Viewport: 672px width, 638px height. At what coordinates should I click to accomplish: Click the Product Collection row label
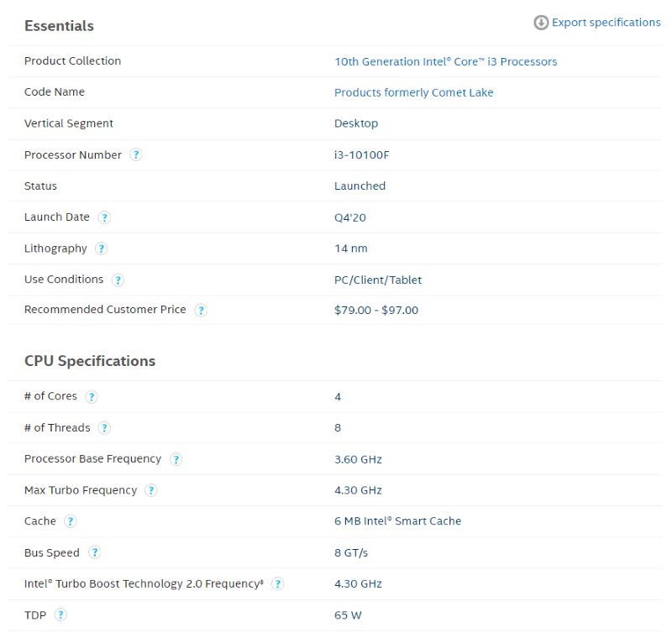(x=73, y=60)
